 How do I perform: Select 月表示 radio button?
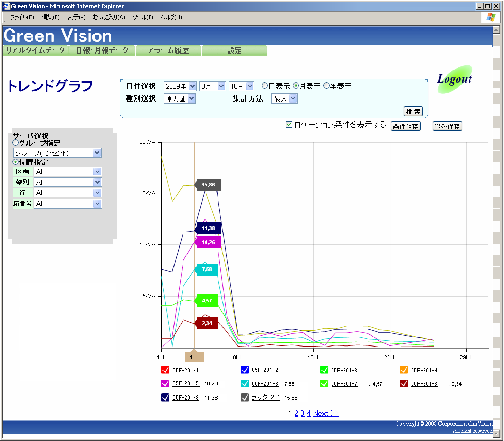296,85
